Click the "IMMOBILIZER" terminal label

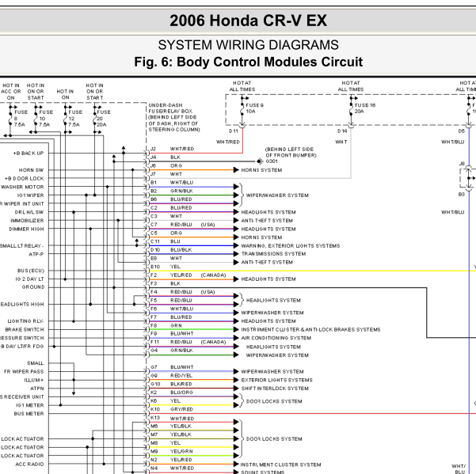[27, 221]
